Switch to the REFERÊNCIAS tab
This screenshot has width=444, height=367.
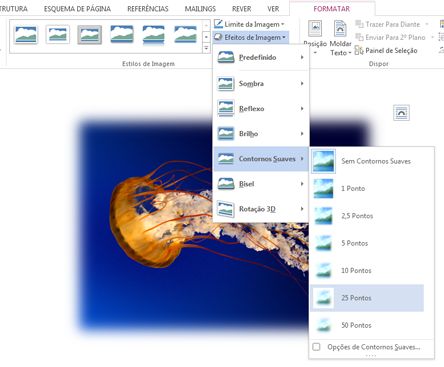[148, 9]
